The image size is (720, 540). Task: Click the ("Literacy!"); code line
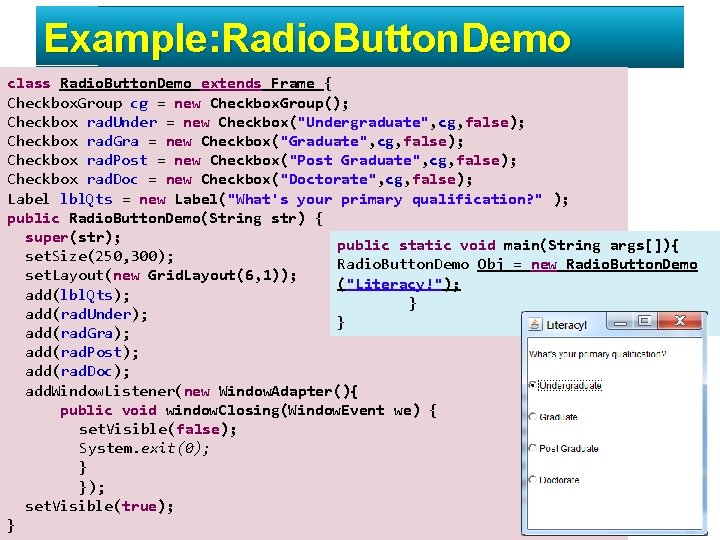(398, 284)
